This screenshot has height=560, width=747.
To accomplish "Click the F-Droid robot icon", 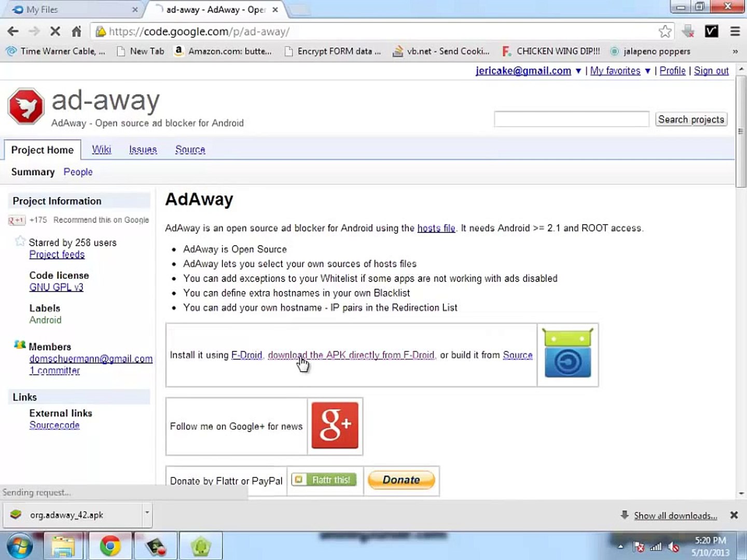I will pyautogui.click(x=568, y=354).
